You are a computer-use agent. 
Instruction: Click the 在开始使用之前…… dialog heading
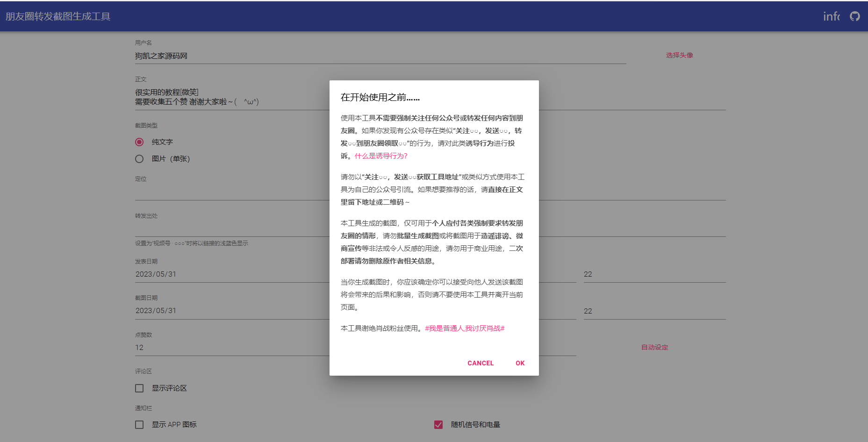coord(380,97)
